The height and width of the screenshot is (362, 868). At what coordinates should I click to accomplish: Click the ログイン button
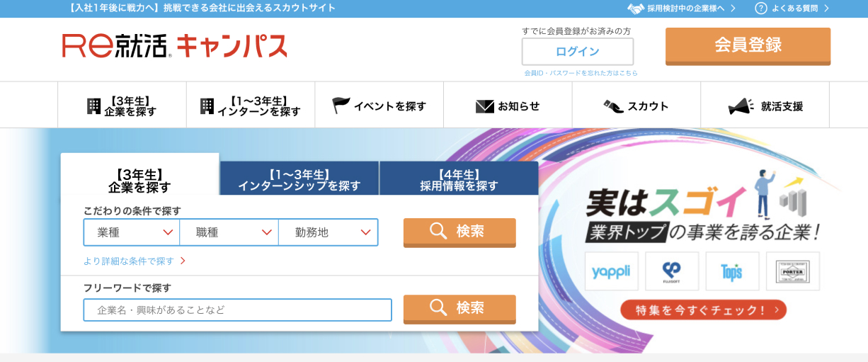point(578,52)
